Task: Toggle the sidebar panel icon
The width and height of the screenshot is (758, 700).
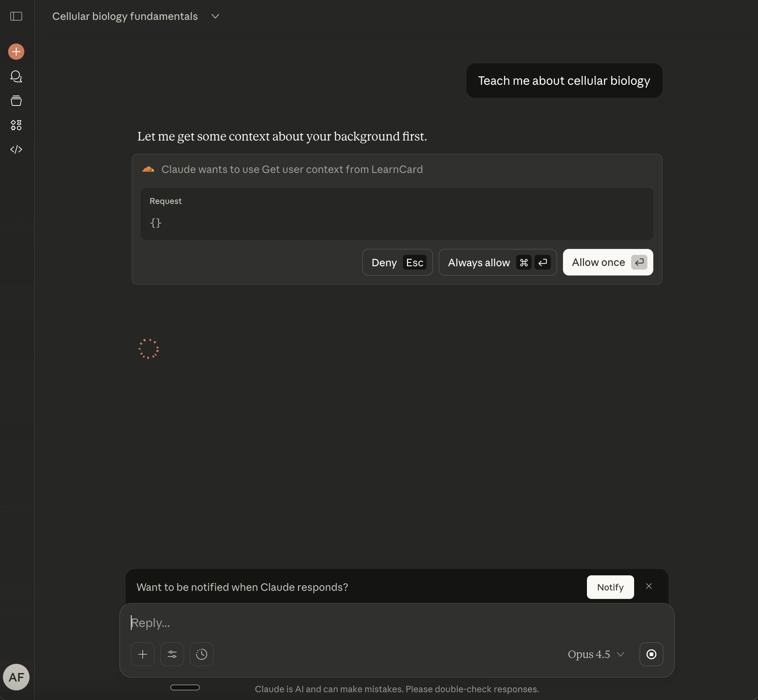Action: (x=16, y=16)
